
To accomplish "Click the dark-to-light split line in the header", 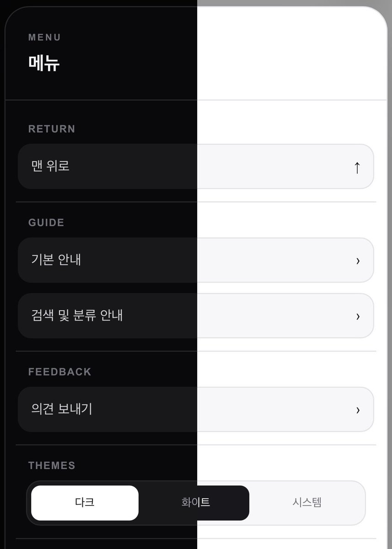I will [x=197, y=53].
